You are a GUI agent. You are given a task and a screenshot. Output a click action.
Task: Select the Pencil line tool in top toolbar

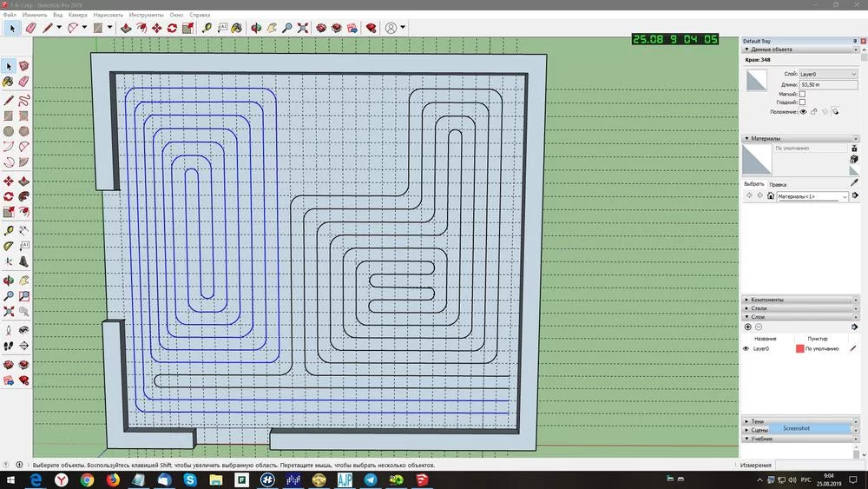point(48,28)
